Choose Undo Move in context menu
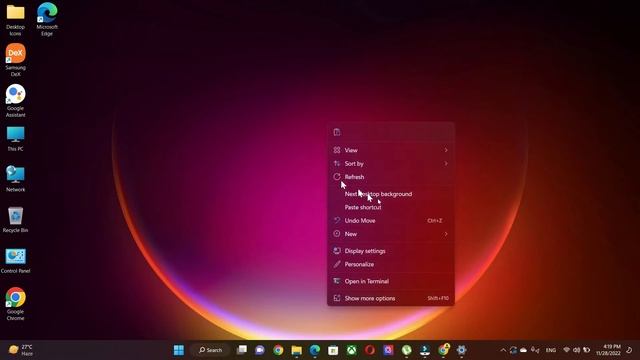Screen dimensions: 640x360 tap(391, 220)
